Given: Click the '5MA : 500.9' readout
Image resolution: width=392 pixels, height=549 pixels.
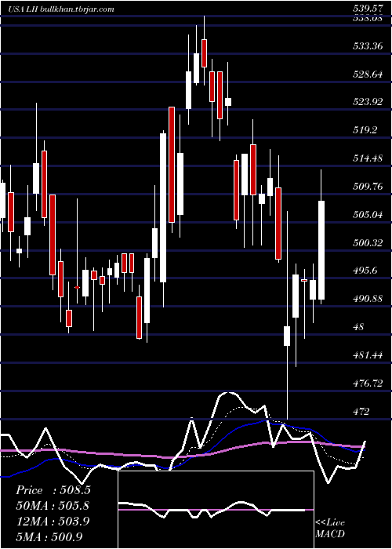Looking at the screenshot, I should 49,536.
